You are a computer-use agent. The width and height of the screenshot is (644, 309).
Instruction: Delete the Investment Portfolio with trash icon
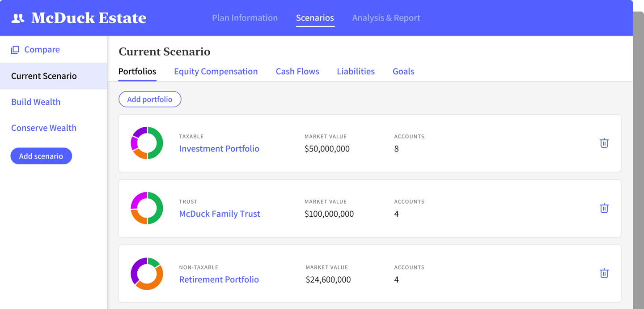604,143
